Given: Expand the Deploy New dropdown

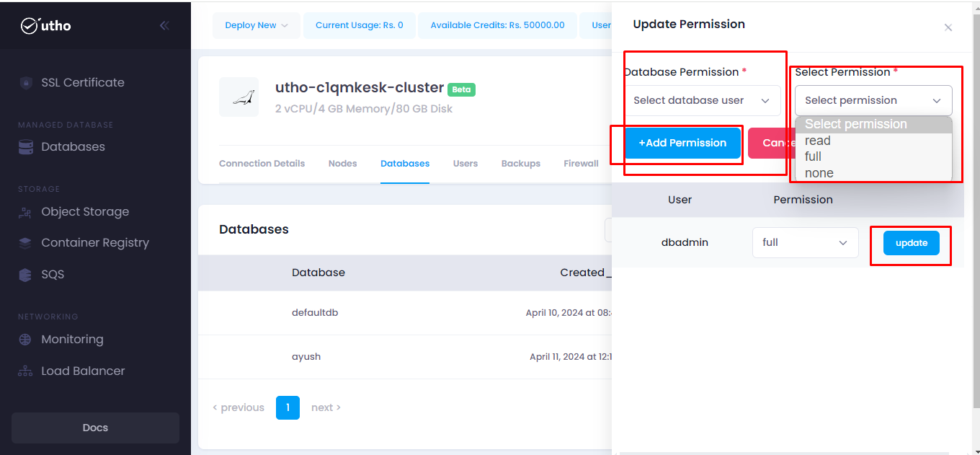Looking at the screenshot, I should (x=257, y=25).
